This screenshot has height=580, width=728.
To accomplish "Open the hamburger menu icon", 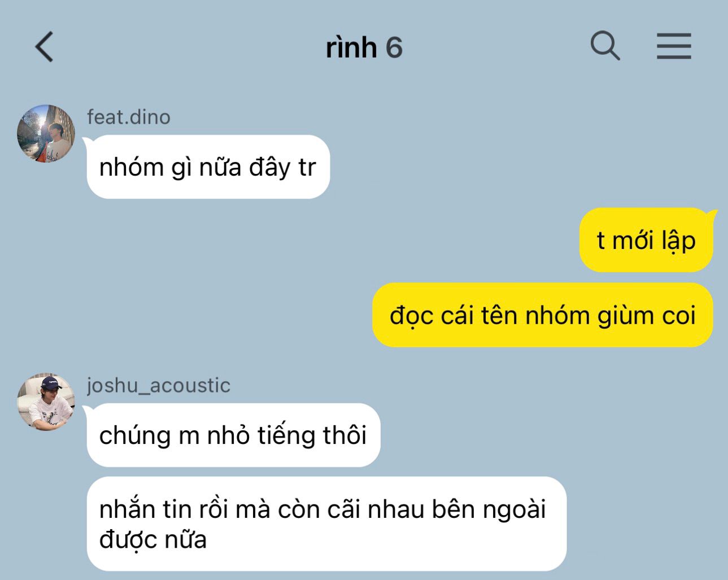I will coord(674,46).
